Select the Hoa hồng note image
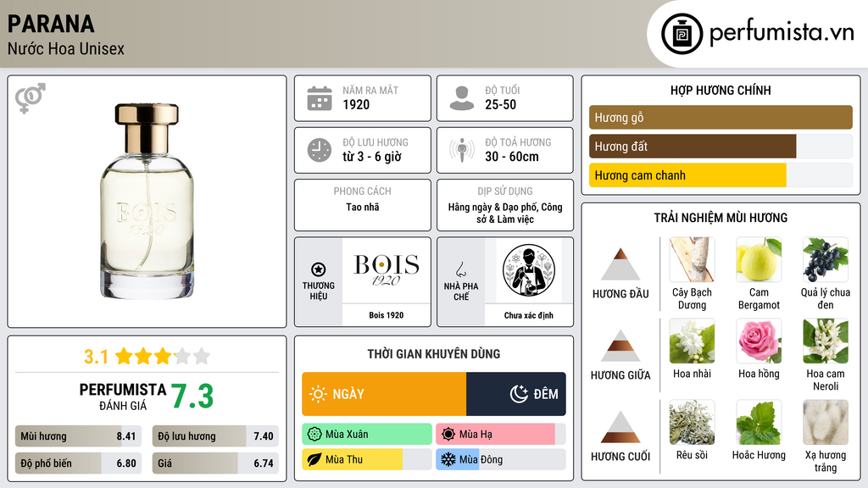This screenshot has width=868, height=488. click(x=759, y=341)
